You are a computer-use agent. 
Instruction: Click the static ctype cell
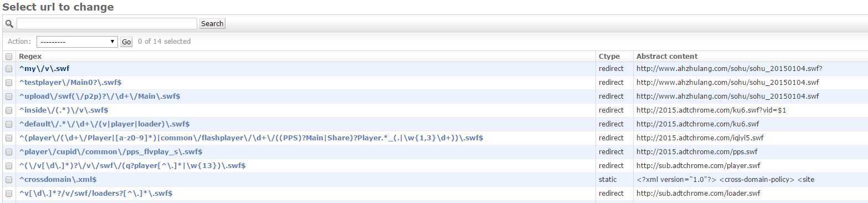(x=608, y=179)
